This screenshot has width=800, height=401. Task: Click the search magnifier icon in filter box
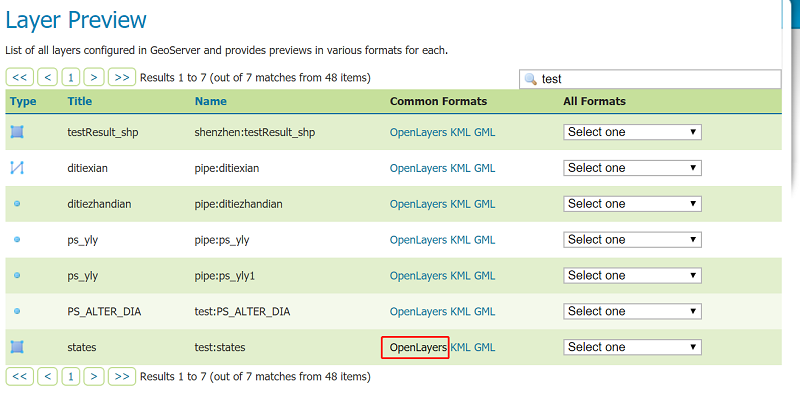[x=529, y=79]
